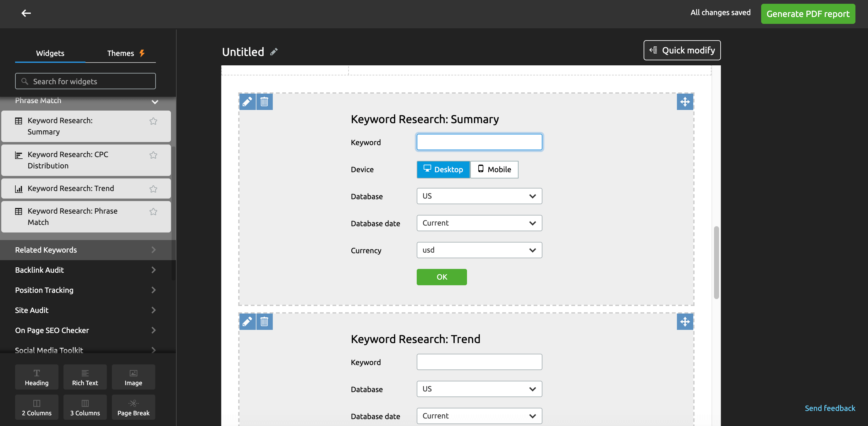Click move handle of Trend widget
This screenshot has width=868, height=426.
coord(685,322)
